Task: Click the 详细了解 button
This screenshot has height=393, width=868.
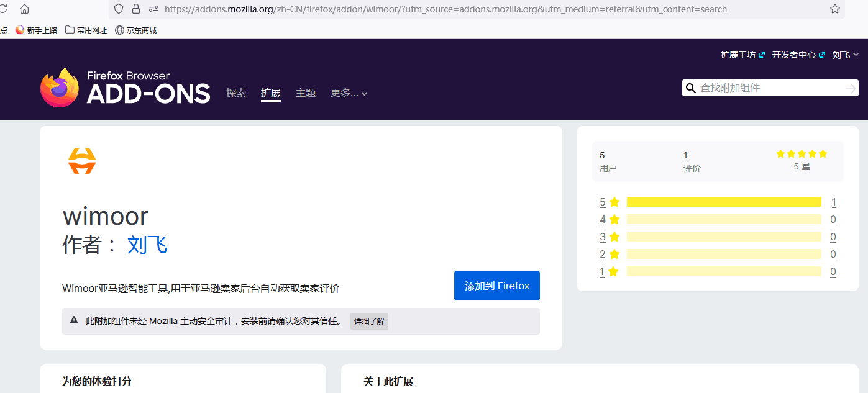Action: (x=369, y=322)
